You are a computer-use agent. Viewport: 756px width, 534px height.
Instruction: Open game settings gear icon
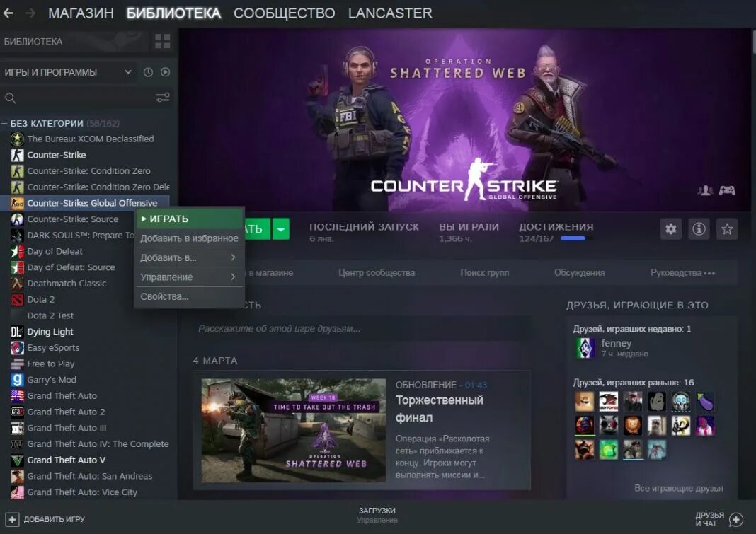(x=670, y=228)
